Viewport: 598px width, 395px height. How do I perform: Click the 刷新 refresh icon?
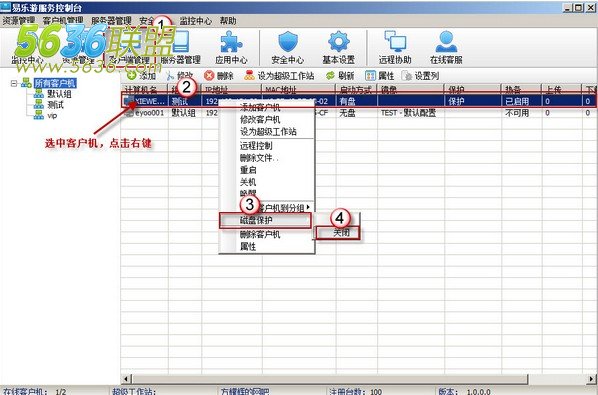click(330, 75)
